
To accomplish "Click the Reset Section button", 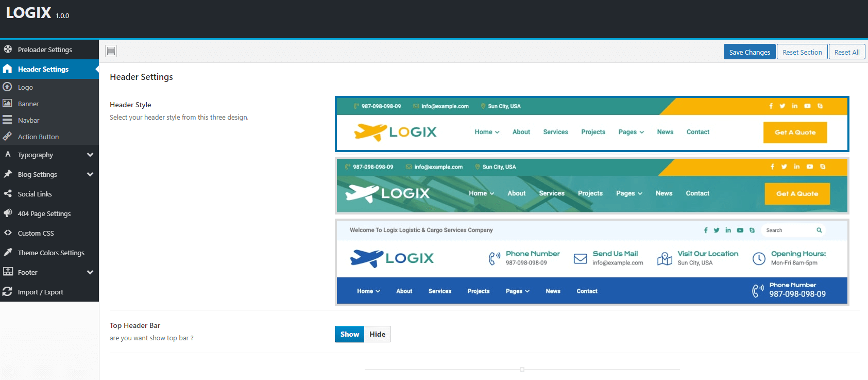I will (802, 52).
